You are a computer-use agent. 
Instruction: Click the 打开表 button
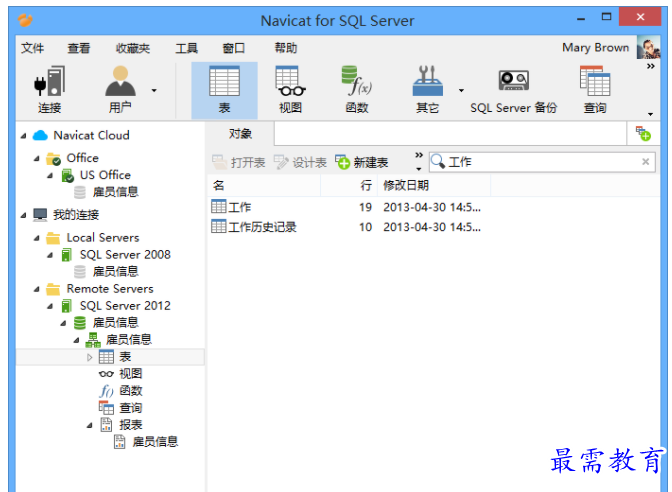point(239,162)
